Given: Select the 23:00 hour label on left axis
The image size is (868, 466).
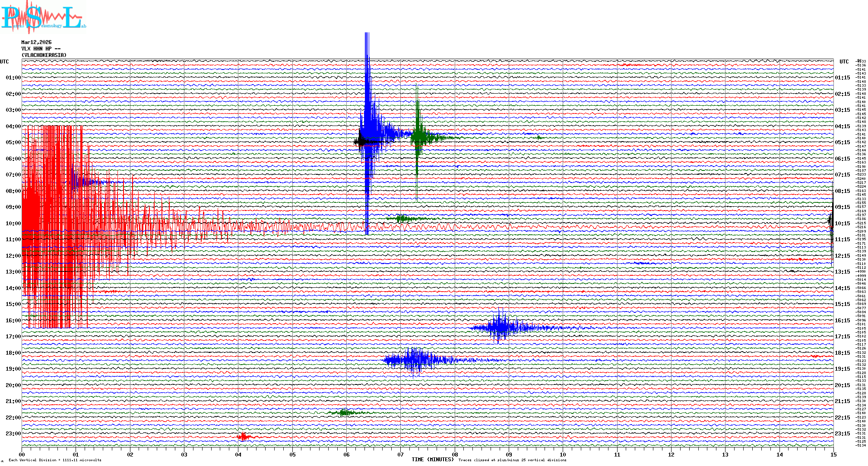Looking at the screenshot, I should [x=13, y=434].
